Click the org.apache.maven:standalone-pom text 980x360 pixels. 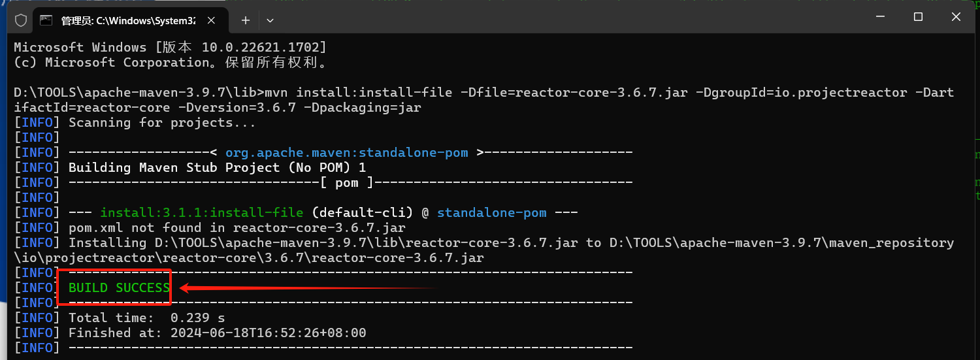coord(347,152)
